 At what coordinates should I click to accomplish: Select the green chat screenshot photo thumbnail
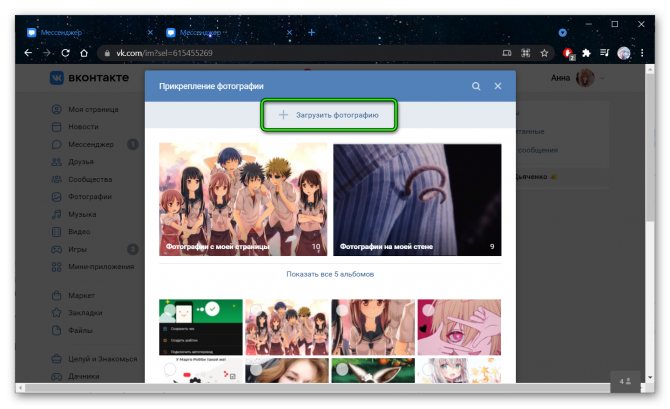coord(201,327)
